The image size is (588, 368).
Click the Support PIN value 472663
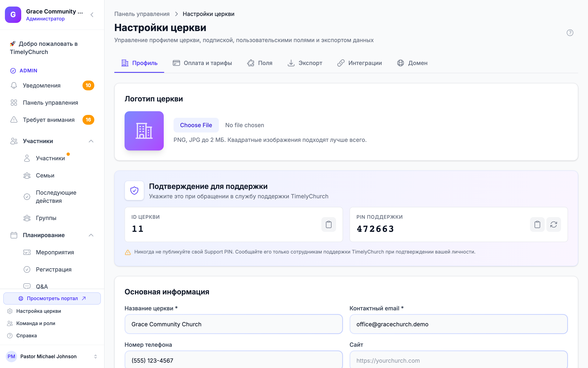375,229
